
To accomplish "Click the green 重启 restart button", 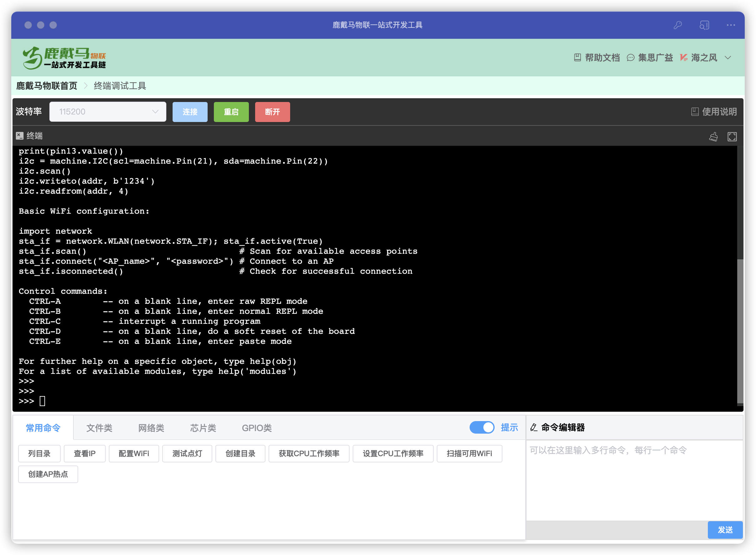I will point(231,112).
